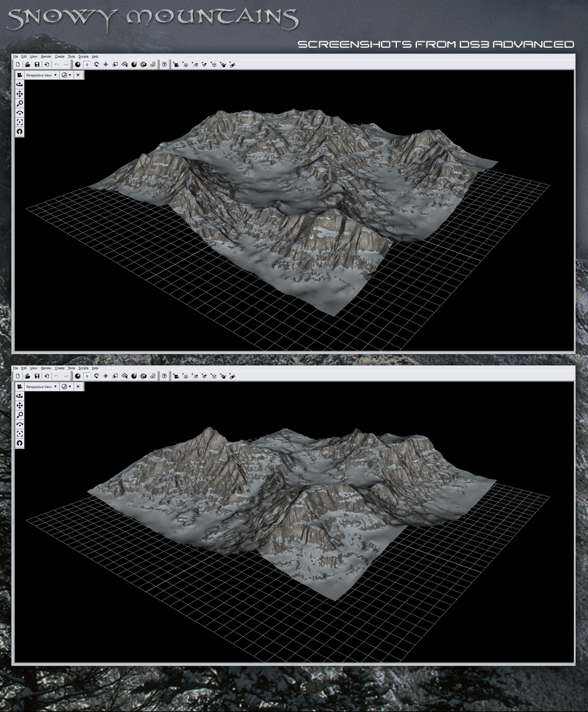
Task: Click magnifier zoom control in lower viewport
Action: click(20, 414)
